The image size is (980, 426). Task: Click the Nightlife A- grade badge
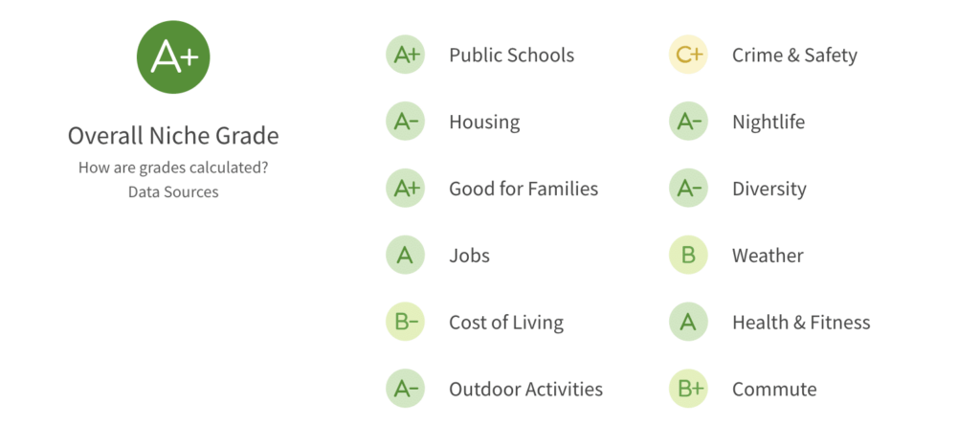688,122
